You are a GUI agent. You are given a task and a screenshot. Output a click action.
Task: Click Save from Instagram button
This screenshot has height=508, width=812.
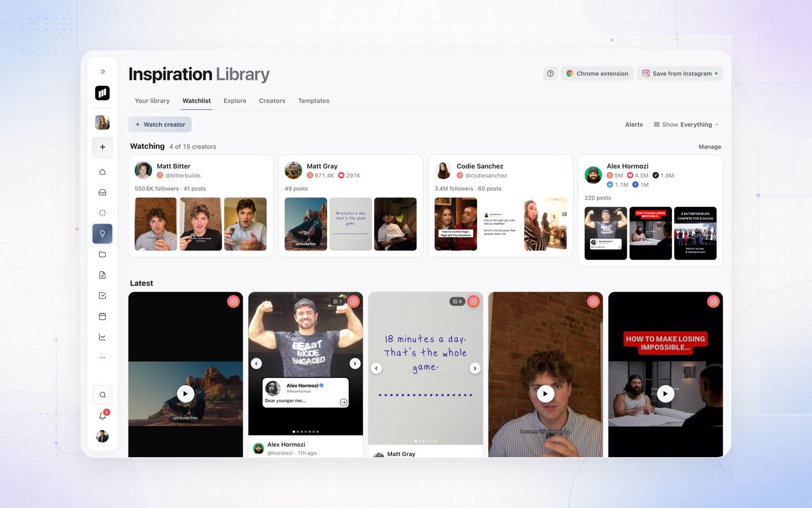coord(680,74)
